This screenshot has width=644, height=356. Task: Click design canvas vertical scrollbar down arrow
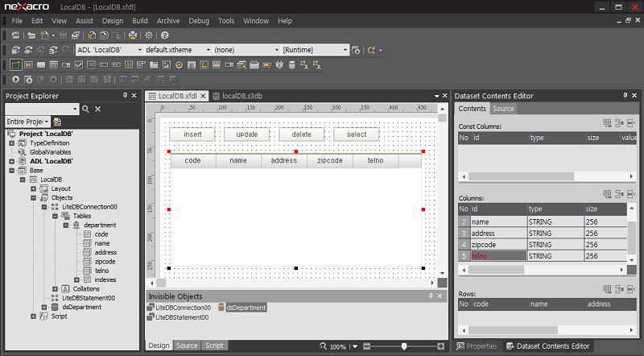(x=442, y=273)
